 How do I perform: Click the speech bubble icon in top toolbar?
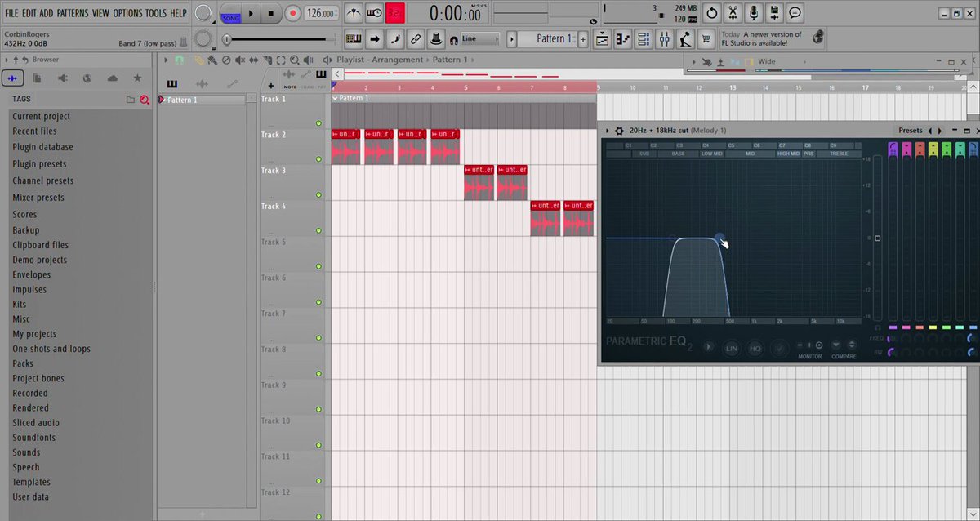(795, 13)
